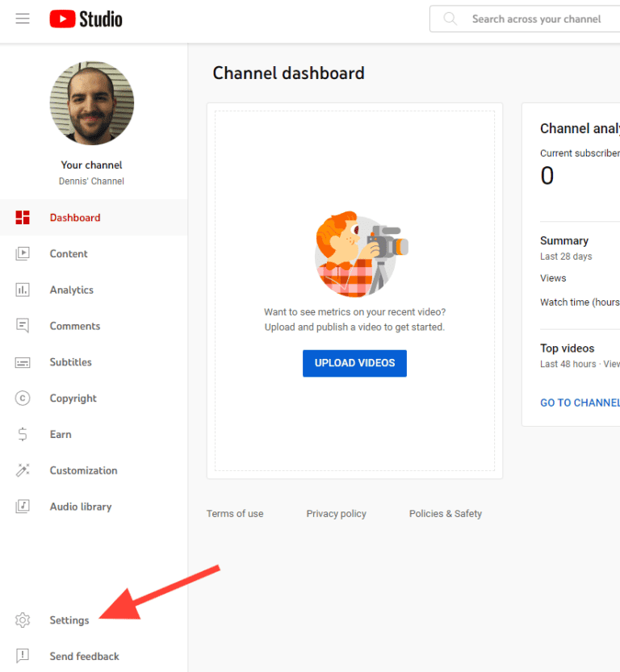
Task: Open Analytics from the sidebar icon
Action: [23, 290]
